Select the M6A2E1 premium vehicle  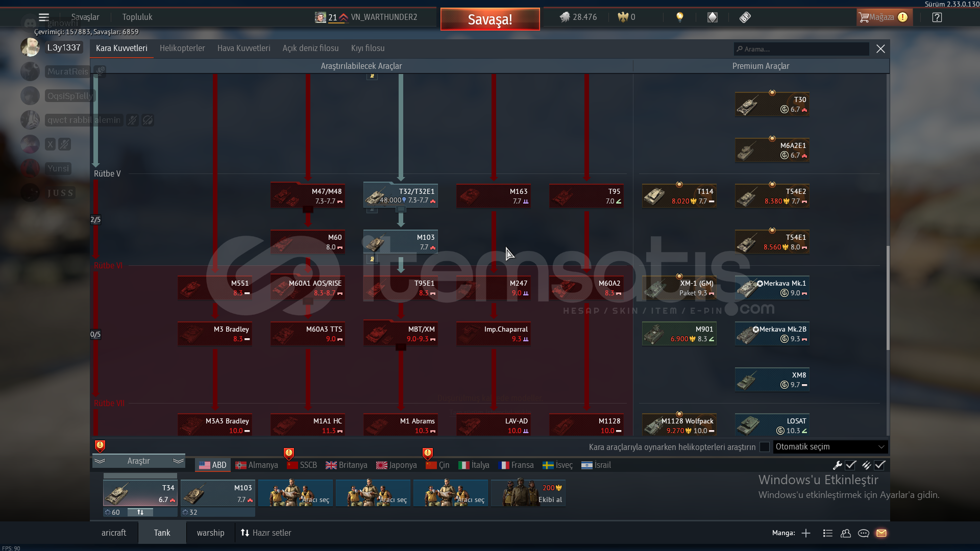(x=772, y=150)
